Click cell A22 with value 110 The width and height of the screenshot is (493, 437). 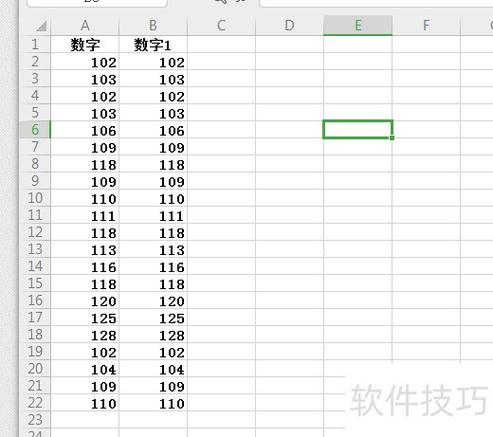(85, 402)
